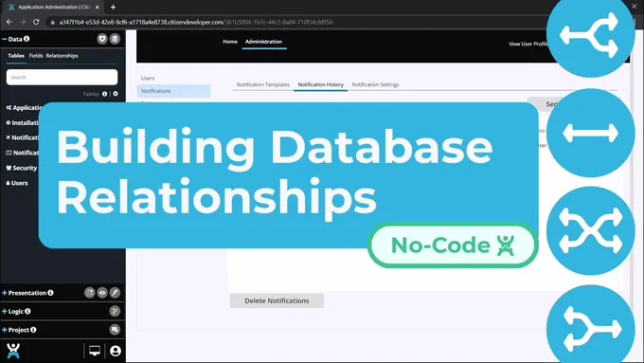Open the Application Administration browser tab
The width and height of the screenshot is (644, 363).
tap(54, 7)
